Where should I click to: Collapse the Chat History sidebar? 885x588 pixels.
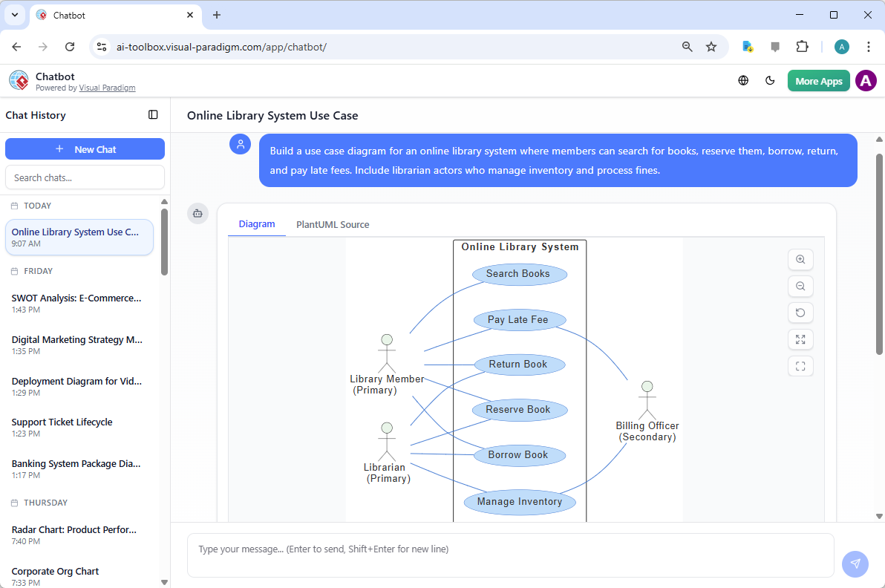pos(153,115)
